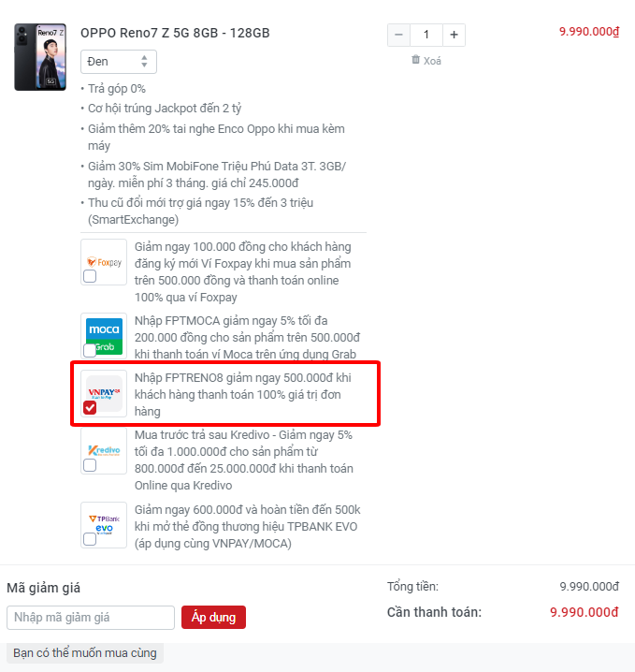
Task: Focus the Nhập mã giảm giá field
Action: tap(91, 618)
